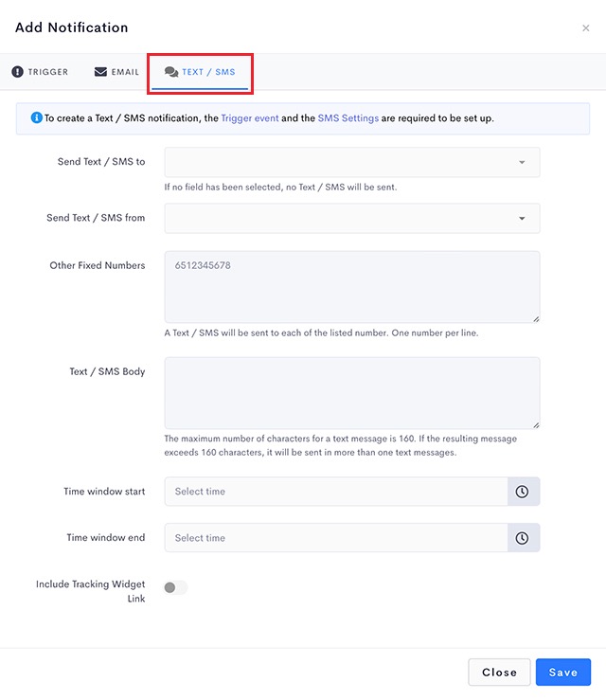Open clock picker for Time window start
Viewport: 606px width, 700px height.
point(523,492)
